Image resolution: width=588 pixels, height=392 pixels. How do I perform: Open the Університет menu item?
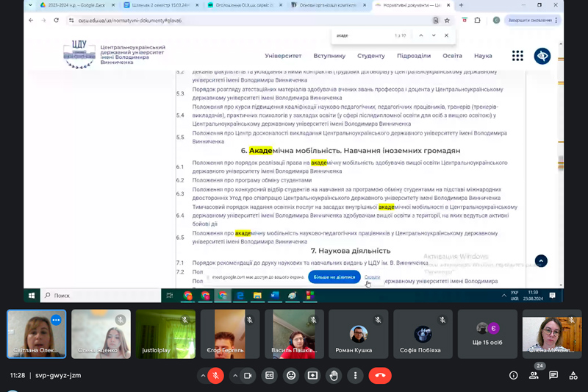283,56
